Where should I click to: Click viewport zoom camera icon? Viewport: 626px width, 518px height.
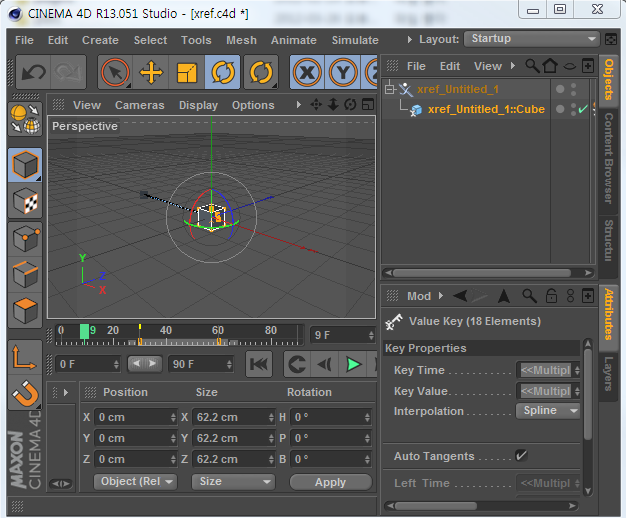333,105
